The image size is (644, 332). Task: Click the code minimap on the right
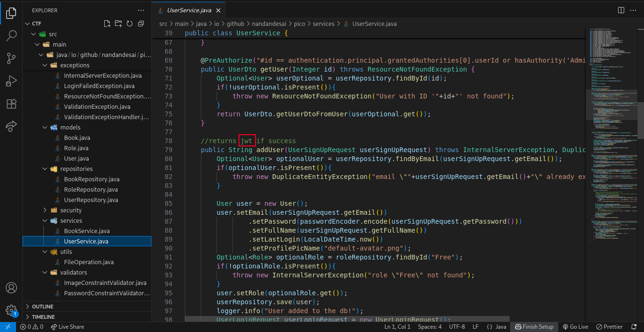tap(613, 141)
